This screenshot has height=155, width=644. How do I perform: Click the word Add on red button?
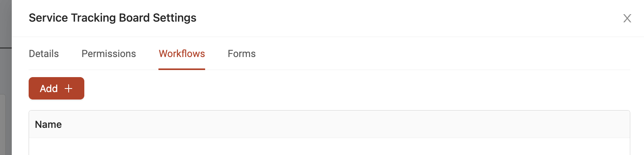pyautogui.click(x=49, y=89)
